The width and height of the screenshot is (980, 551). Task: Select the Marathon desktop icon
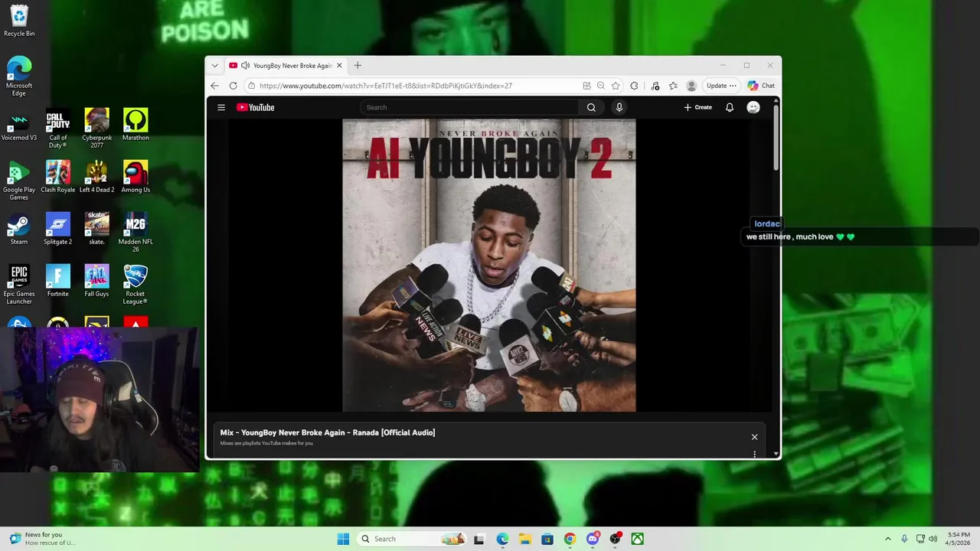point(136,125)
